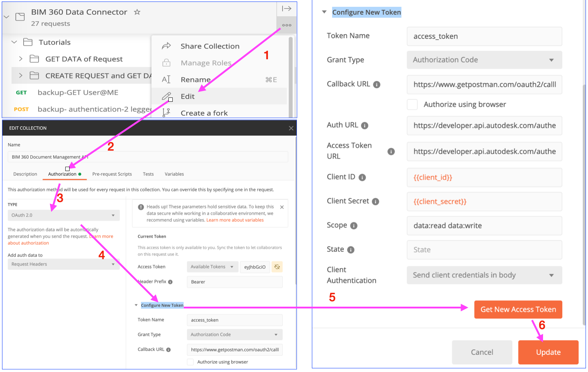
Task: Click the Tutorials folder icon
Action: point(28,42)
